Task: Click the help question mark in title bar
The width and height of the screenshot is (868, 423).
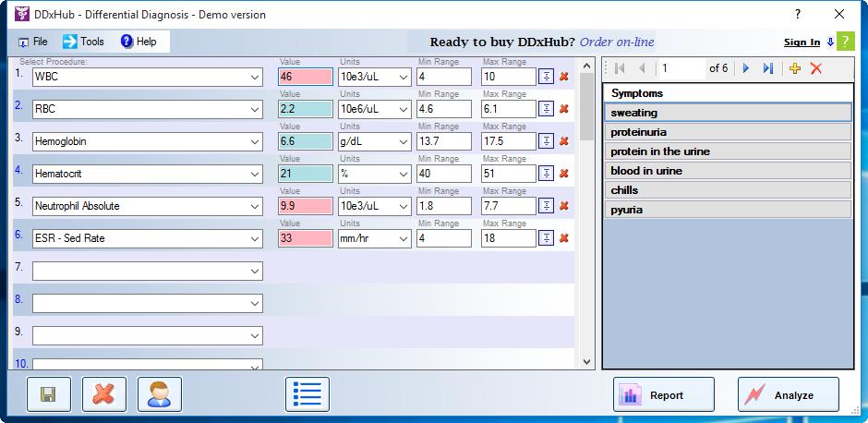Action: 798,15
